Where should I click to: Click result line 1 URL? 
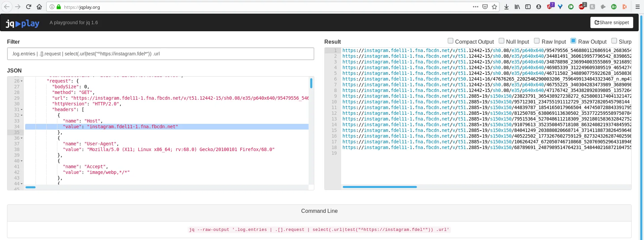[487, 51]
